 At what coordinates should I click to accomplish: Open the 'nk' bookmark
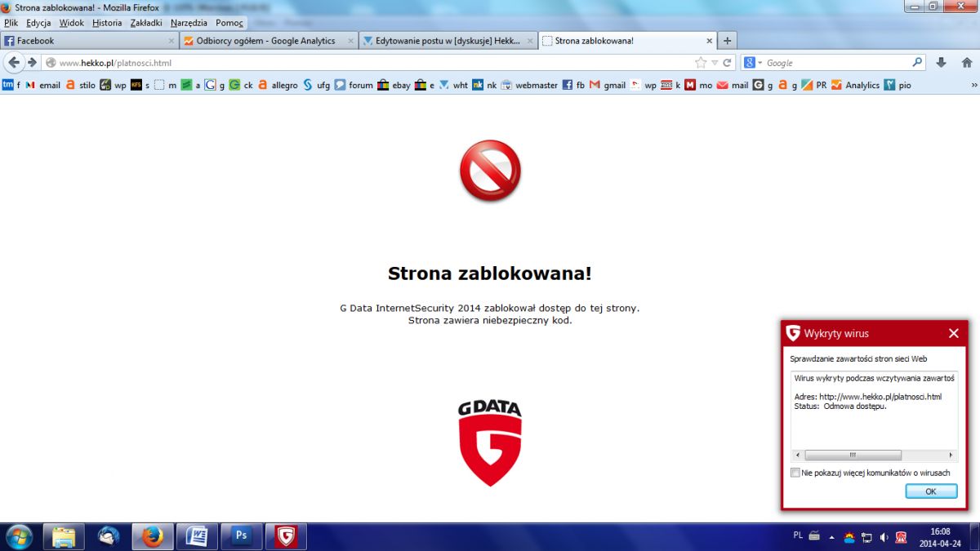tap(484, 85)
